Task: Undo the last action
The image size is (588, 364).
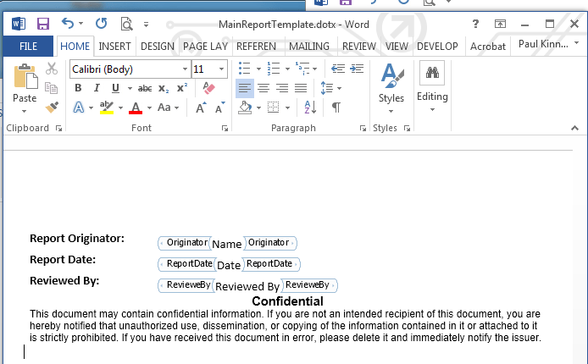Action: [68, 24]
